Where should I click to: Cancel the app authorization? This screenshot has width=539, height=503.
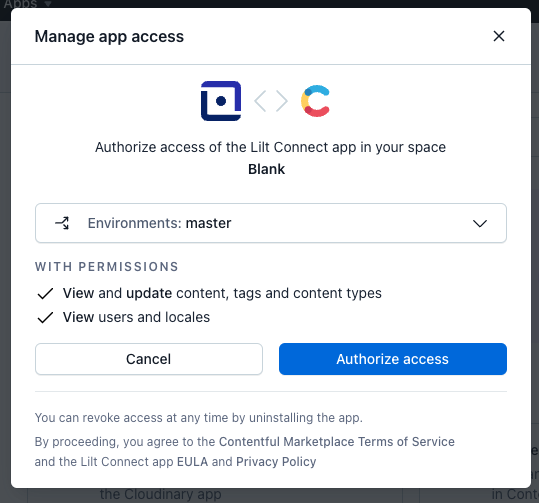pyautogui.click(x=148, y=359)
